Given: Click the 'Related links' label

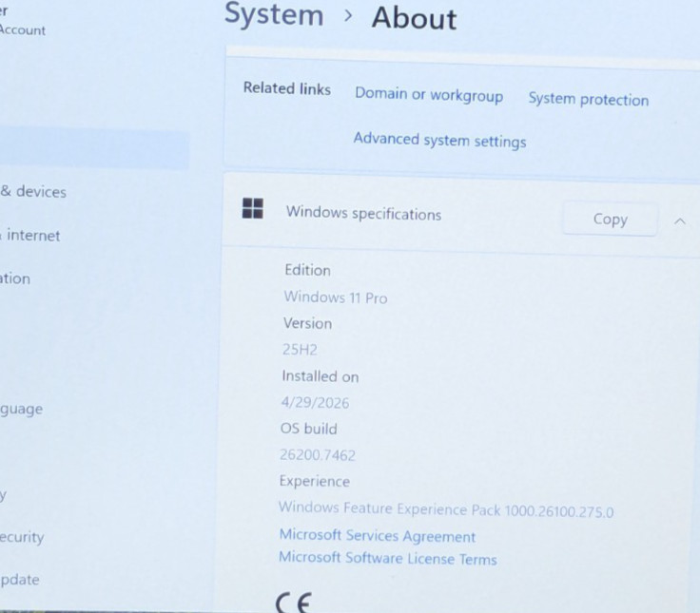Looking at the screenshot, I should coord(286,88).
